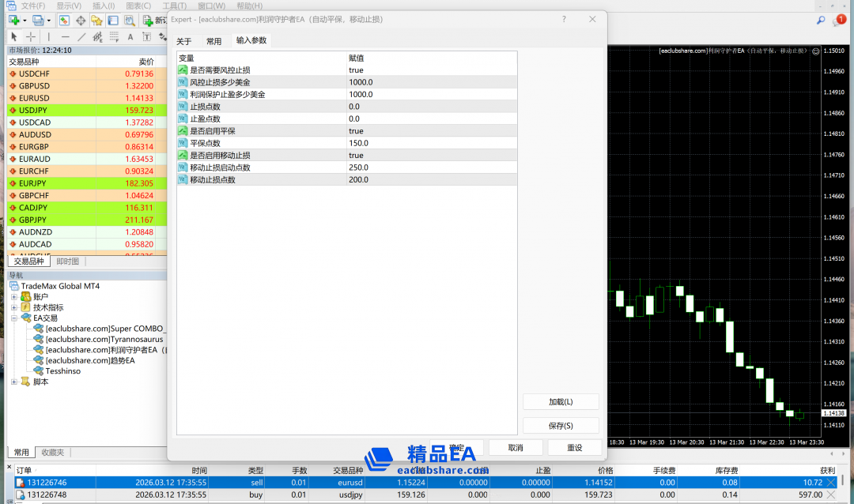Image resolution: width=854 pixels, height=504 pixels.
Task: Click the 是否启用平保 true value
Action: (356, 131)
